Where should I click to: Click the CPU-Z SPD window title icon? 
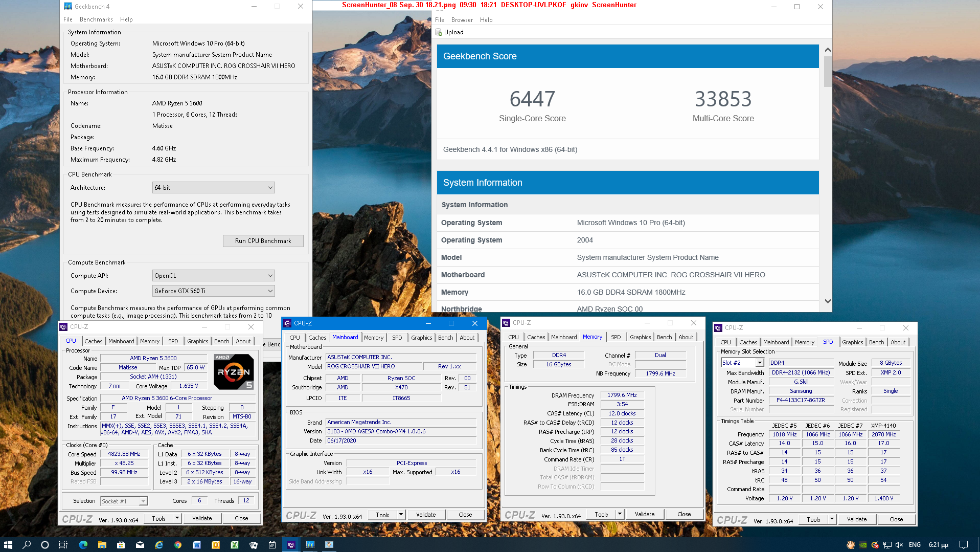[x=718, y=328]
